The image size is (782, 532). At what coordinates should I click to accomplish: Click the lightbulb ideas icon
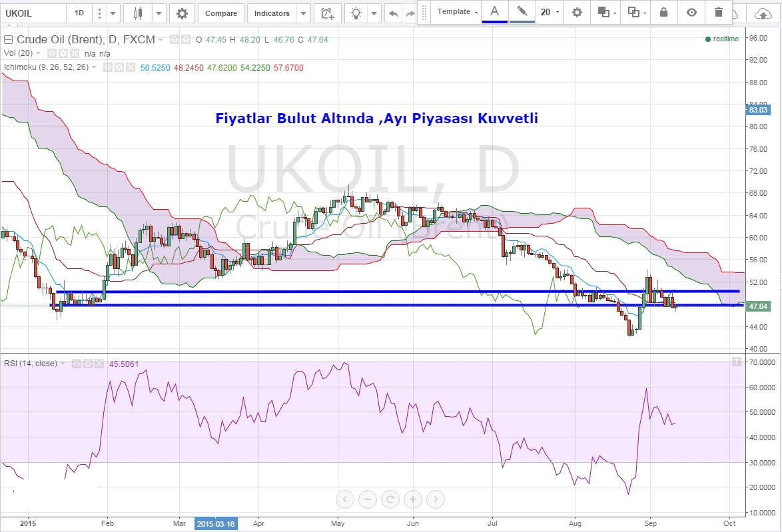[x=357, y=13]
